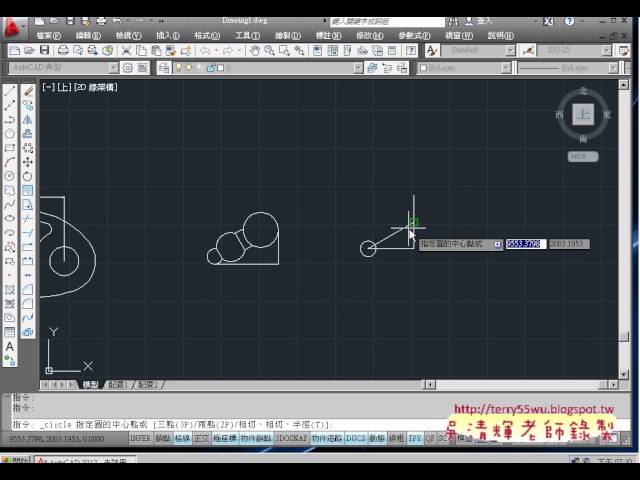Click the Save icon in Standard toolbar
The width and height of the screenshot is (640, 480).
(x=44, y=50)
